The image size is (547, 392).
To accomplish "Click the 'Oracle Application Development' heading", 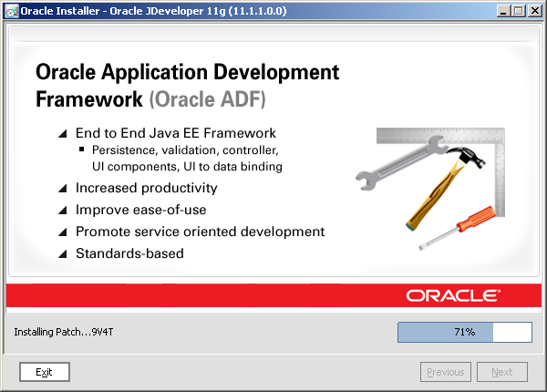I will pos(188,72).
